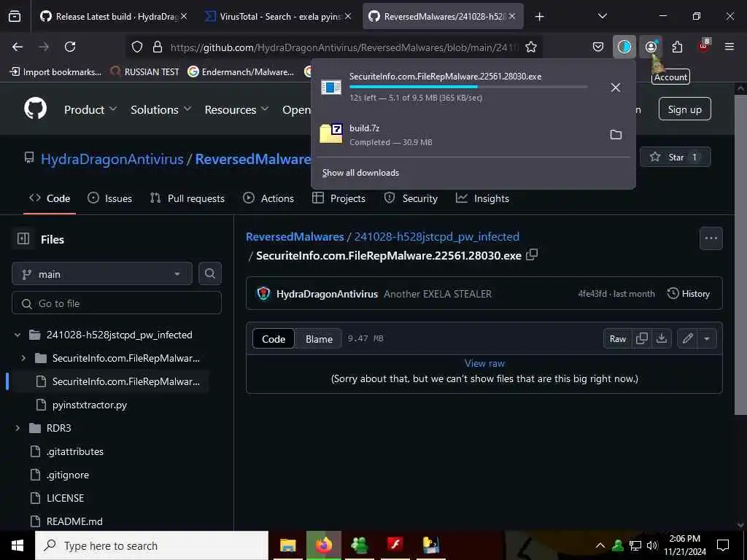The height and width of the screenshot is (560, 747).
Task: Open the Pull requests tab
Action: [x=187, y=198]
